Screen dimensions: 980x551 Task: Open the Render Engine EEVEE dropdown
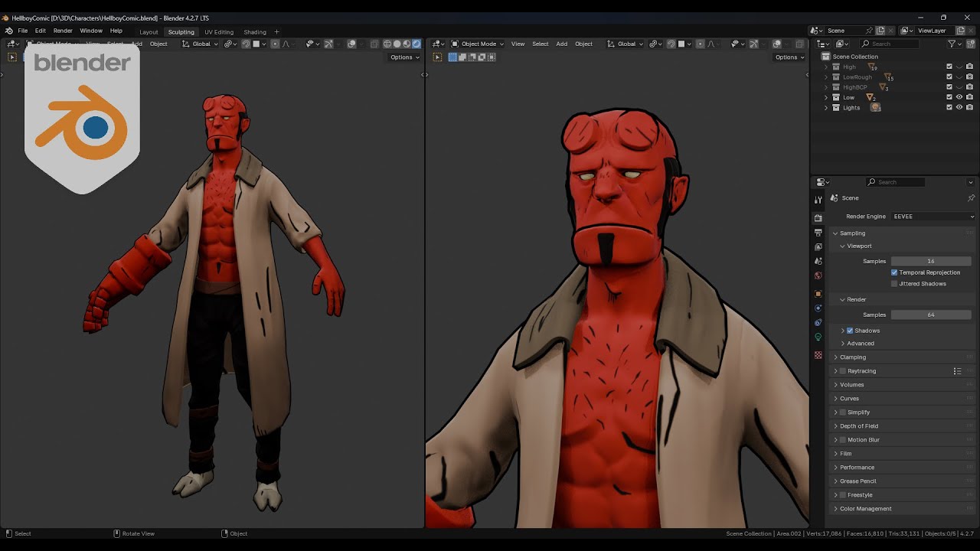pos(933,217)
